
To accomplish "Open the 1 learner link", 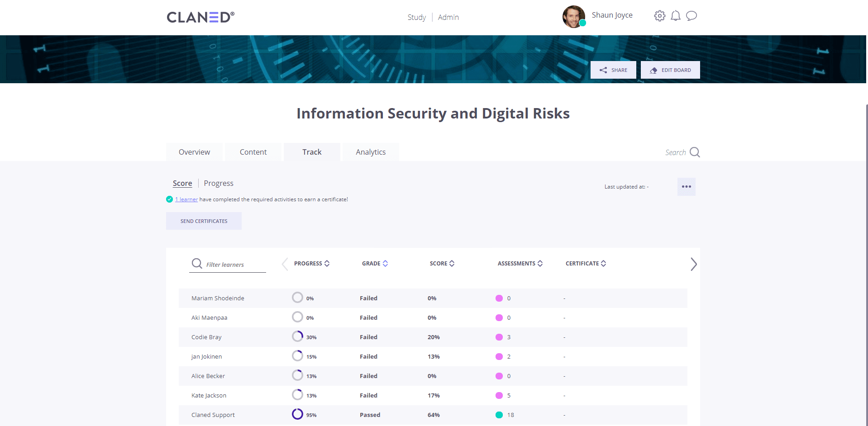I will [x=186, y=199].
